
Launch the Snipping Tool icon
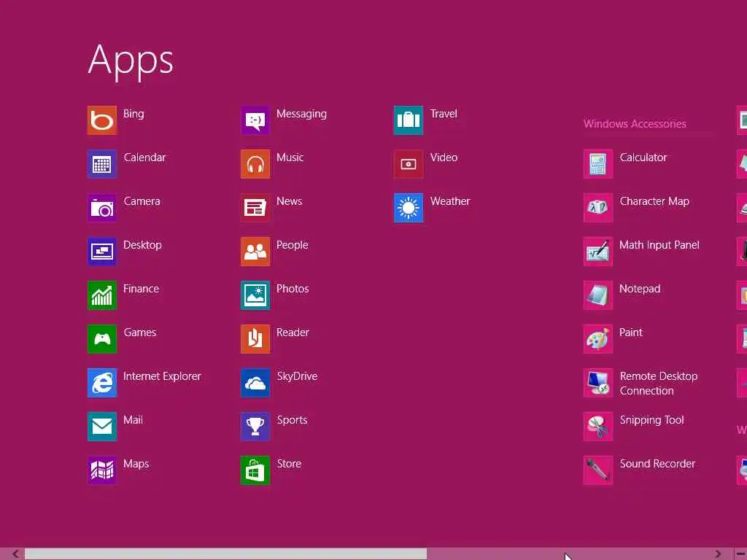pos(598,427)
